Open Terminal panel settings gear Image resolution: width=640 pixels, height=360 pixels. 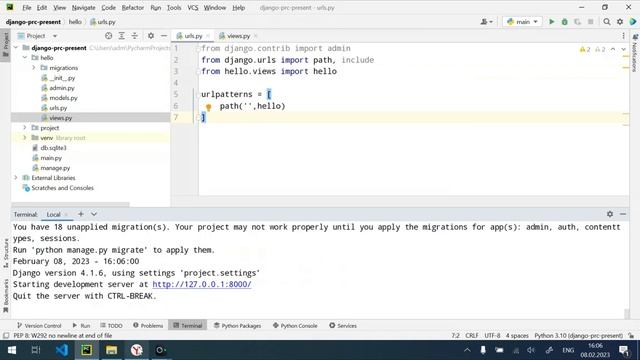pyautogui.click(x=610, y=214)
